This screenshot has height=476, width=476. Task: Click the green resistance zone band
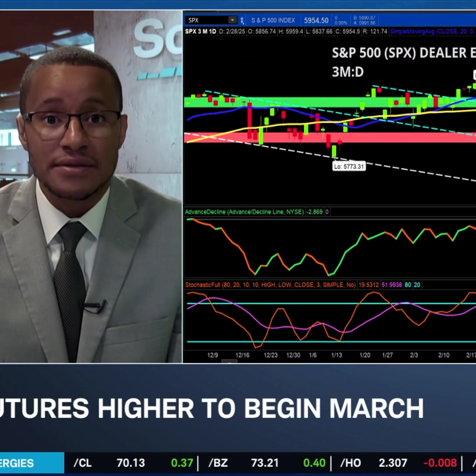[x=330, y=102]
